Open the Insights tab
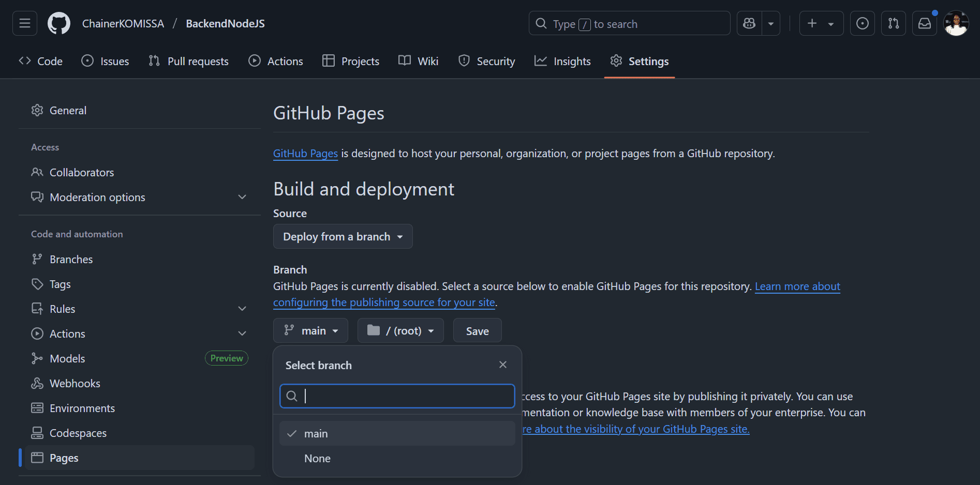The height and width of the screenshot is (485, 980). pos(562,60)
